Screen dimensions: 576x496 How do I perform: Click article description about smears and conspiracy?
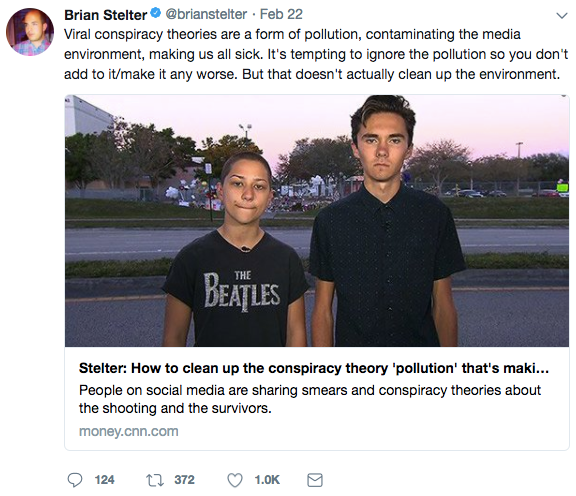[x=310, y=399]
